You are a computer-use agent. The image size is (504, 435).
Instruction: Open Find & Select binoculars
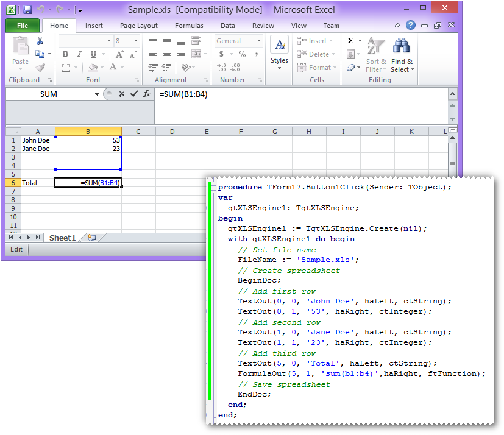pos(402,55)
